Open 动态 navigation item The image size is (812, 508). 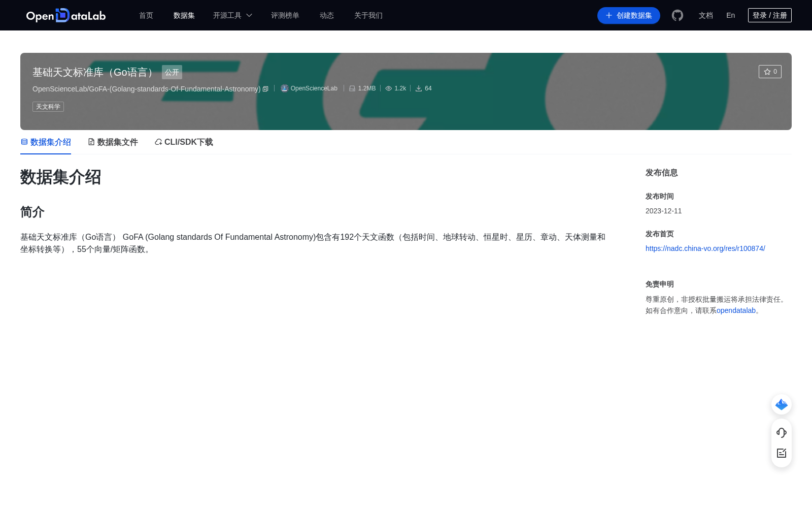327,15
